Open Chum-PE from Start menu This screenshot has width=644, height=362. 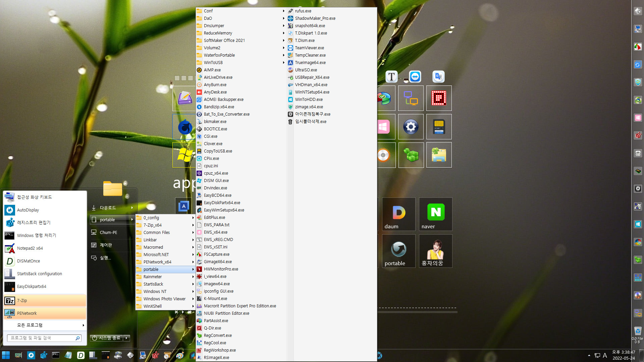coord(112,232)
